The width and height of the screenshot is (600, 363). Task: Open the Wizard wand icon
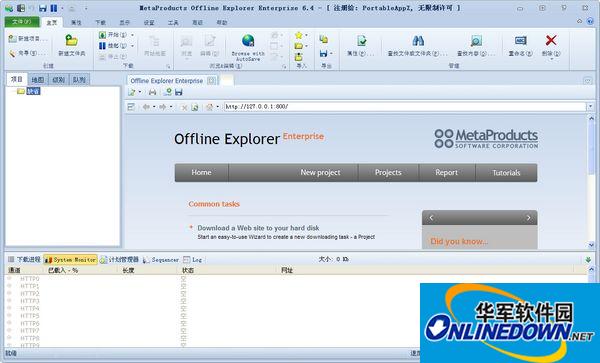[13, 54]
